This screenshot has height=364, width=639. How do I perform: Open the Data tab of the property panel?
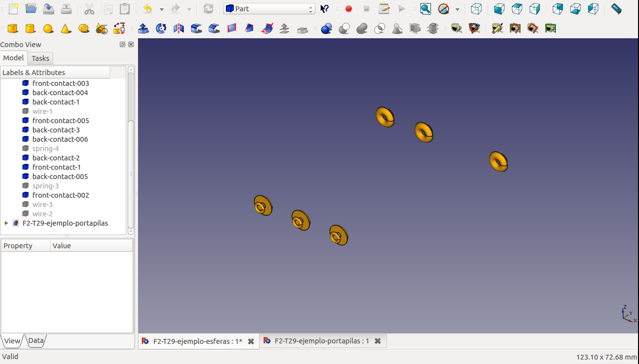click(36, 340)
